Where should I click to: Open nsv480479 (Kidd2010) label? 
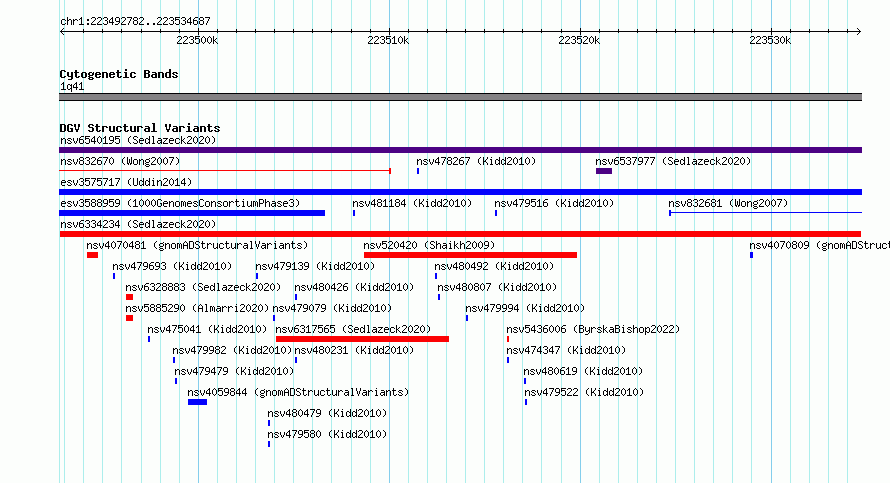[x=327, y=413]
